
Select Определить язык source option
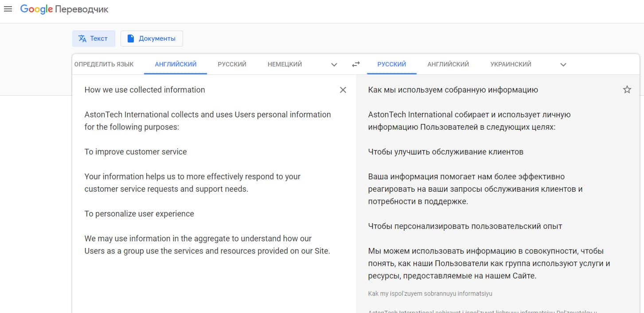(x=104, y=64)
